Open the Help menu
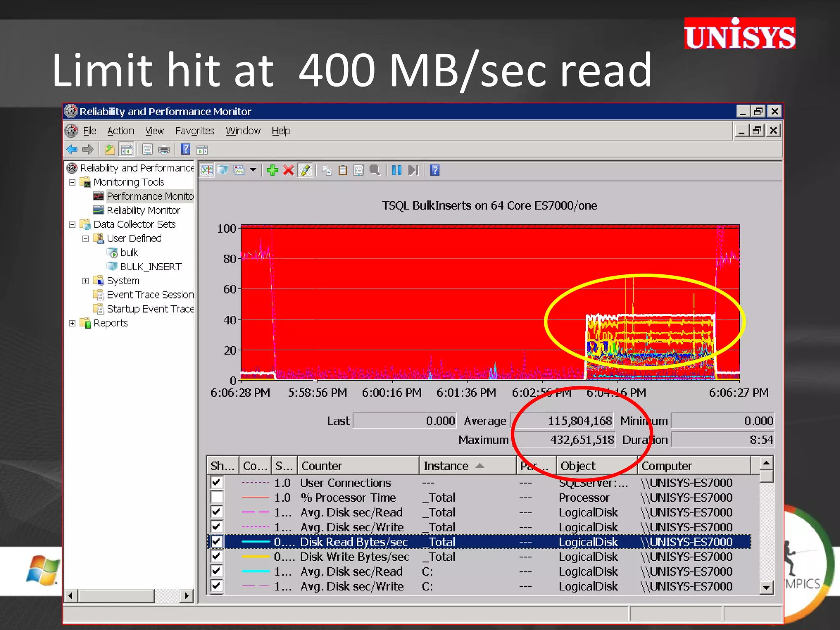 point(281,131)
